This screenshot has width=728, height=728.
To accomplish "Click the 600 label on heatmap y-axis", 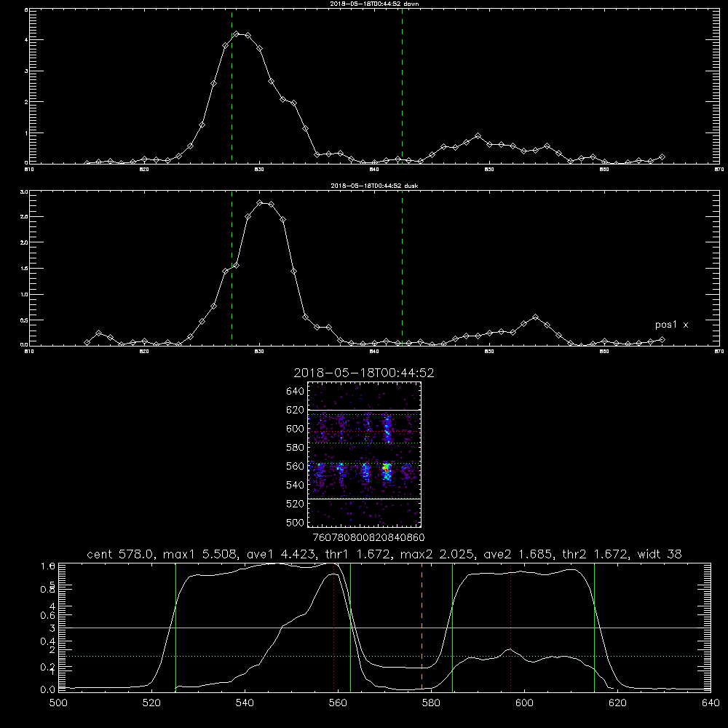I will click(x=296, y=429).
